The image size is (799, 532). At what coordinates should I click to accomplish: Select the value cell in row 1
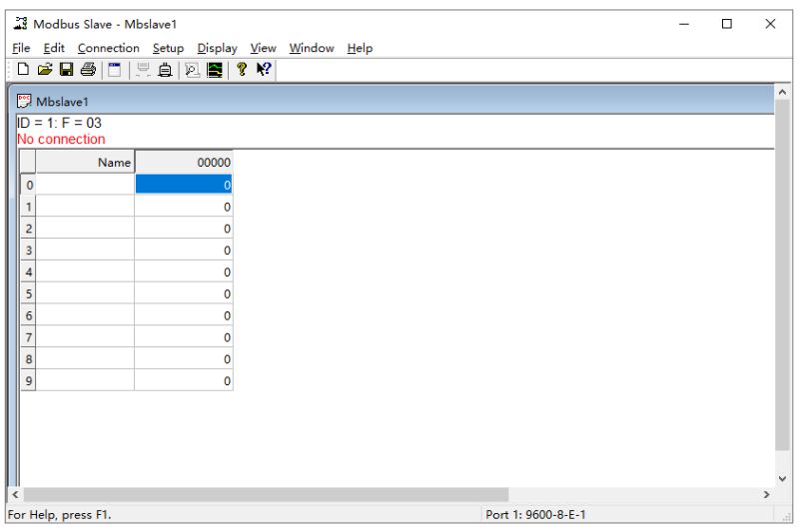tap(184, 207)
